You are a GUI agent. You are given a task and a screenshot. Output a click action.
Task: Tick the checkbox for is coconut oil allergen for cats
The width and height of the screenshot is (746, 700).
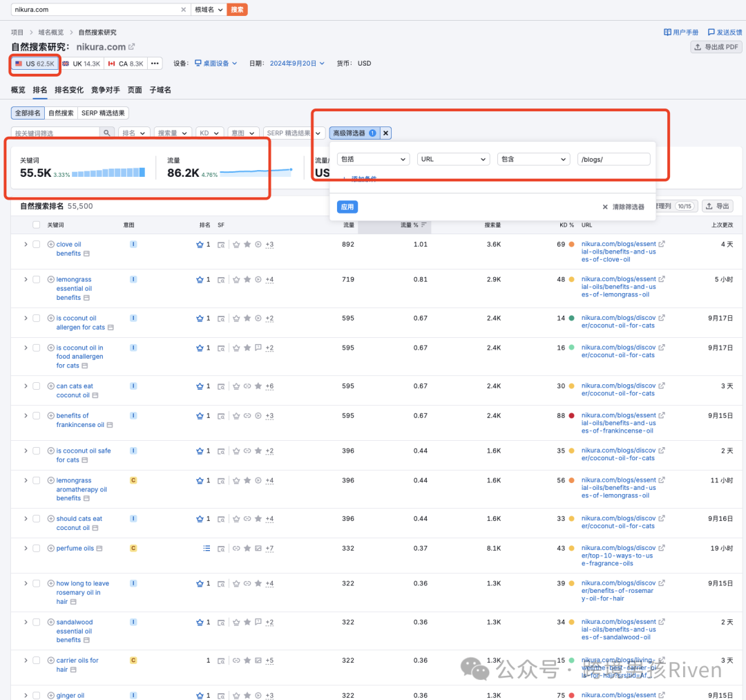point(36,319)
